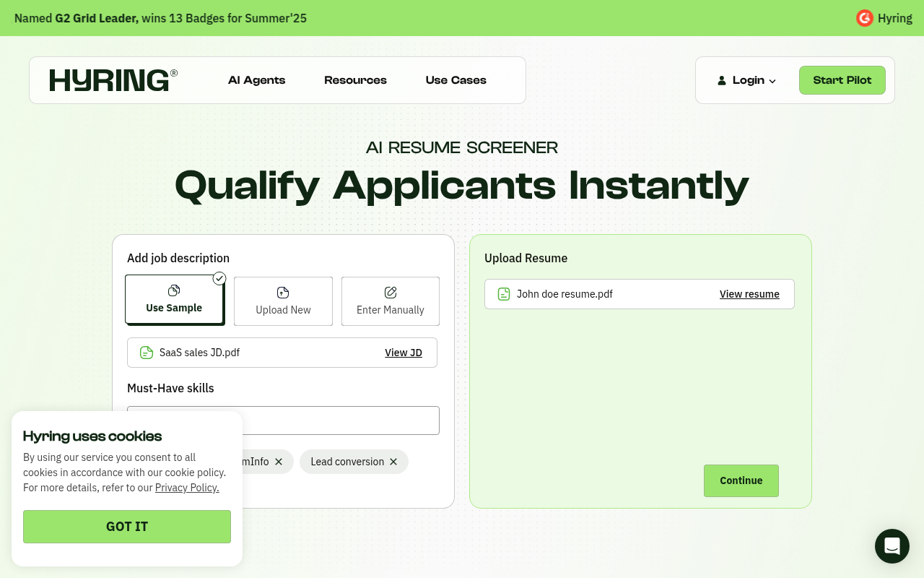Expand the Login dropdown
The width and height of the screenshot is (924, 578).
click(773, 81)
